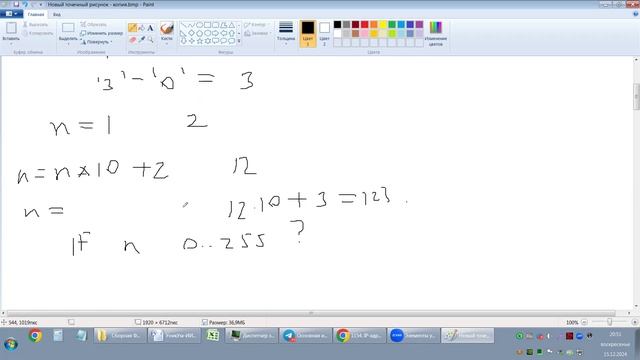
Task: Select the Color picker eyedropper tool
Action: click(141, 40)
